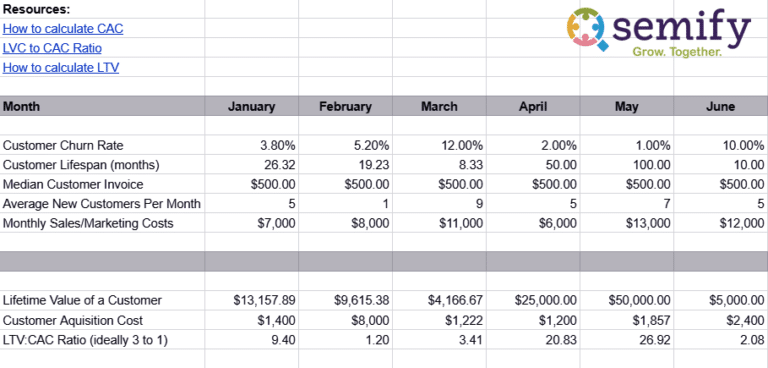Select March churn rate cell 12.00%

pos(439,146)
